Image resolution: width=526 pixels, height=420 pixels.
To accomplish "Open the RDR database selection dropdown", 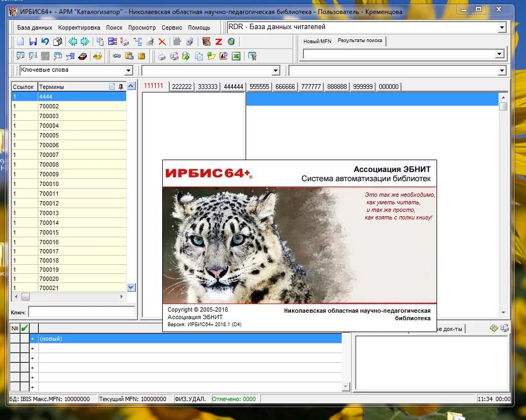I will (502, 27).
